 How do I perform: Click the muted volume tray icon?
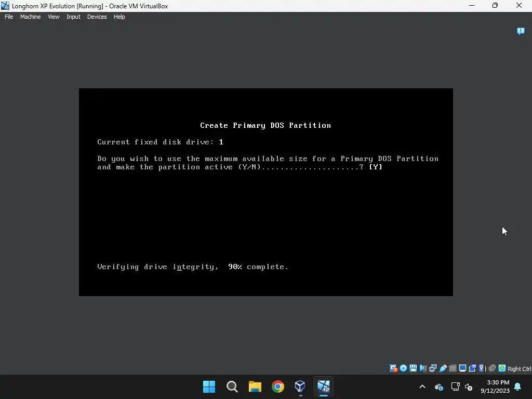click(469, 387)
